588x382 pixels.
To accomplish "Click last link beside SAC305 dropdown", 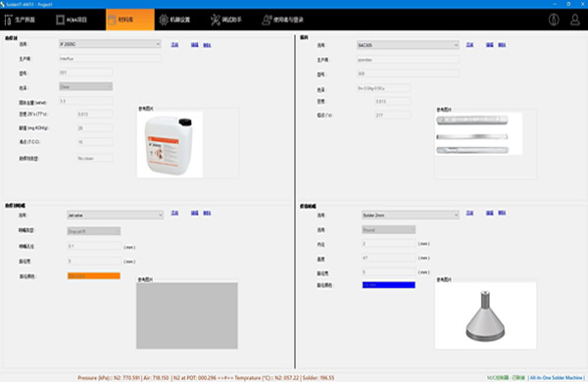I will [502, 45].
